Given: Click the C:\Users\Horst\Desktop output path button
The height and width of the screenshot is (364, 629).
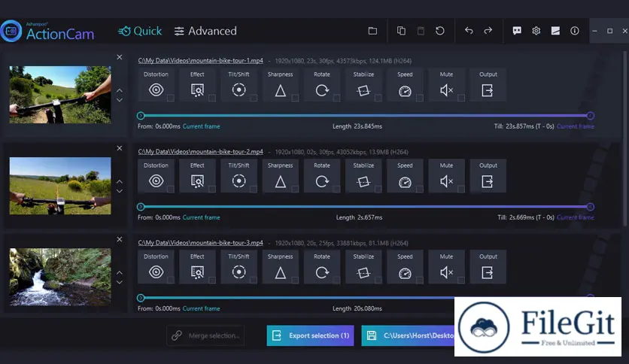Looking at the screenshot, I should (408, 335).
